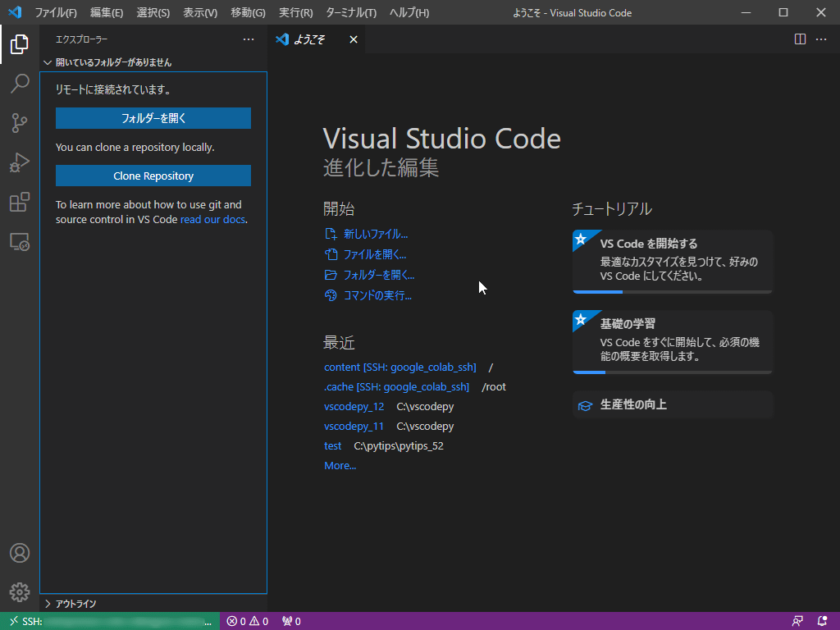Open the Manage gear icon
This screenshot has height=630, width=840.
(20, 592)
